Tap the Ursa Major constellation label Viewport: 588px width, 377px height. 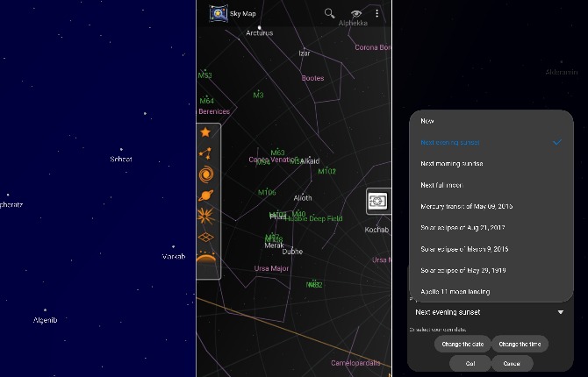(x=271, y=268)
